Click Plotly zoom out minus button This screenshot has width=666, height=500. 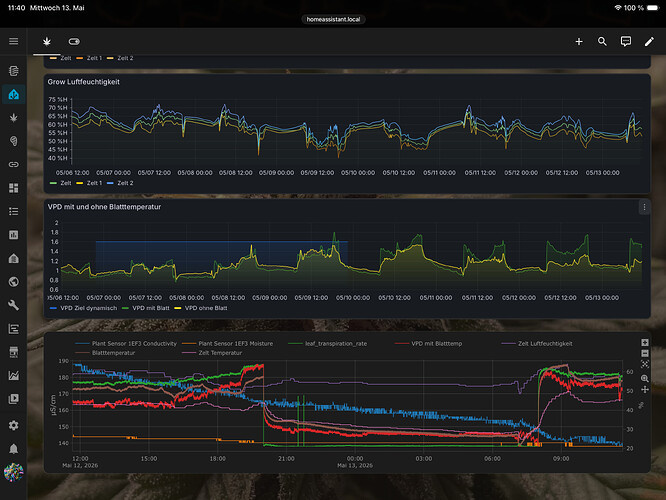645,353
